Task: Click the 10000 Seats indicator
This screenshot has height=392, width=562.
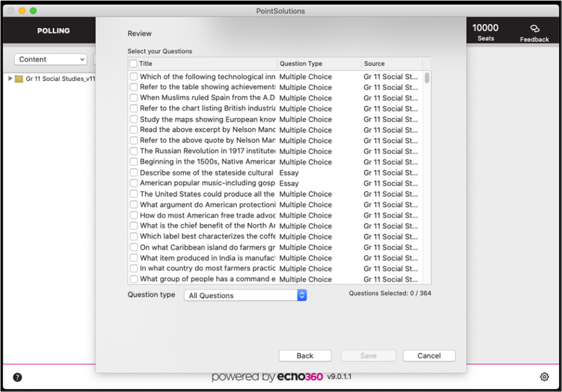Action: pos(486,32)
